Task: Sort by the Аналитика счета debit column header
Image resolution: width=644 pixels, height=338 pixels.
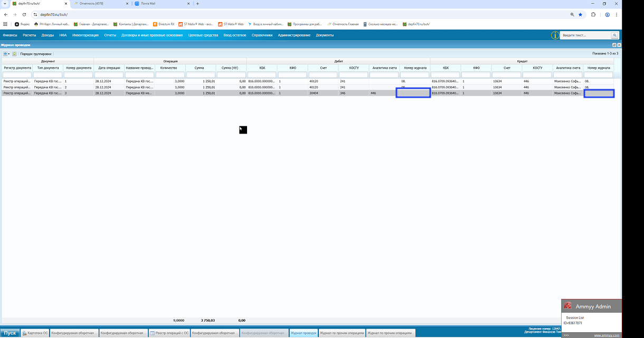Action: [x=384, y=68]
